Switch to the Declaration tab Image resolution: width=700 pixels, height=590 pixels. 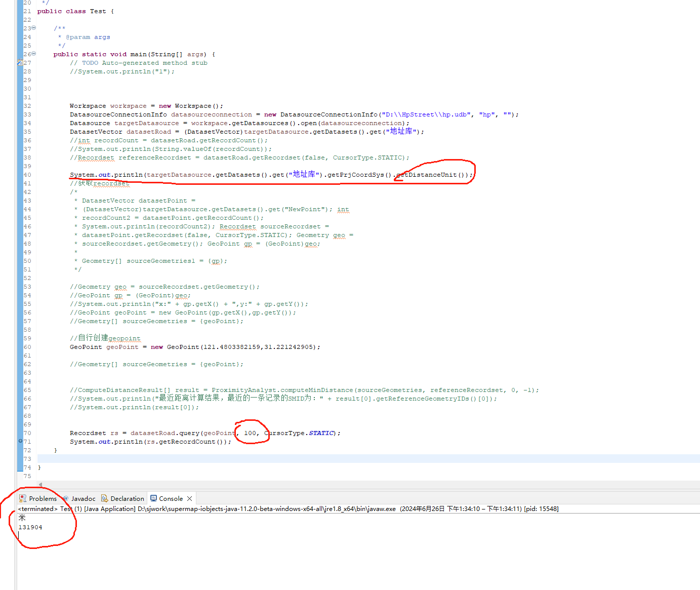[x=127, y=498]
